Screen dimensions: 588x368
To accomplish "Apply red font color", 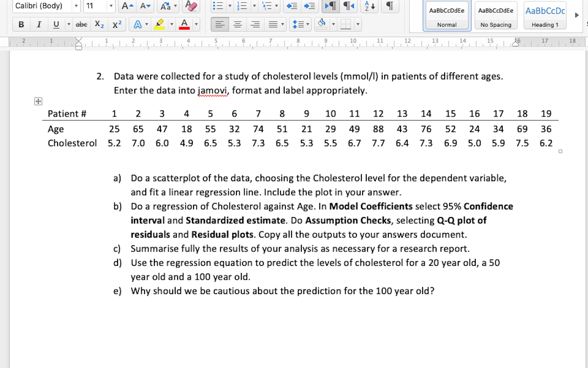I will point(184,25).
